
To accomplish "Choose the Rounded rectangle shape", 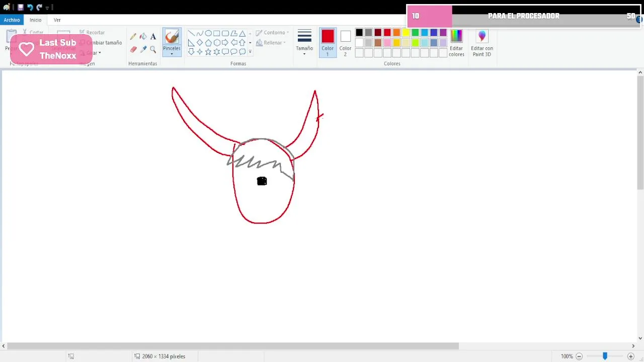I will 225,34.
